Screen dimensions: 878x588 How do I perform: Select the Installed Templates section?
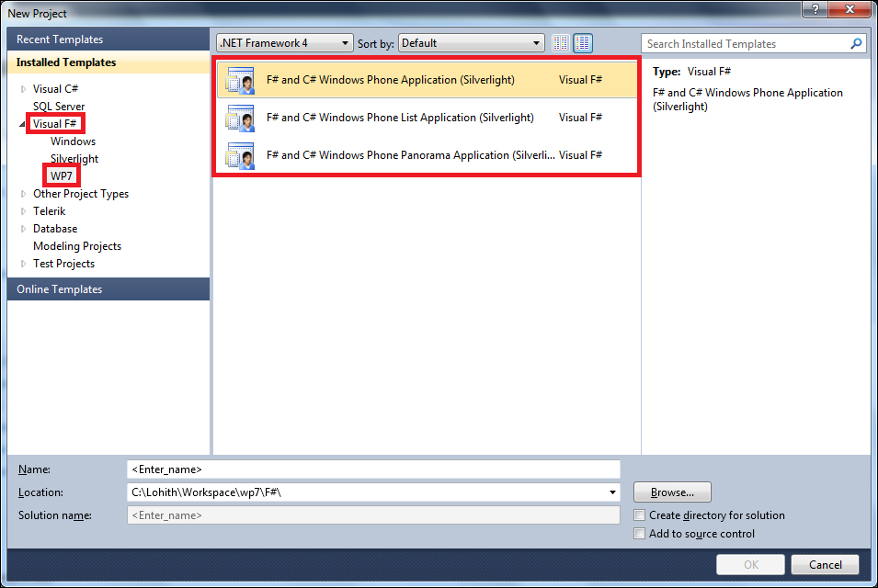click(108, 62)
